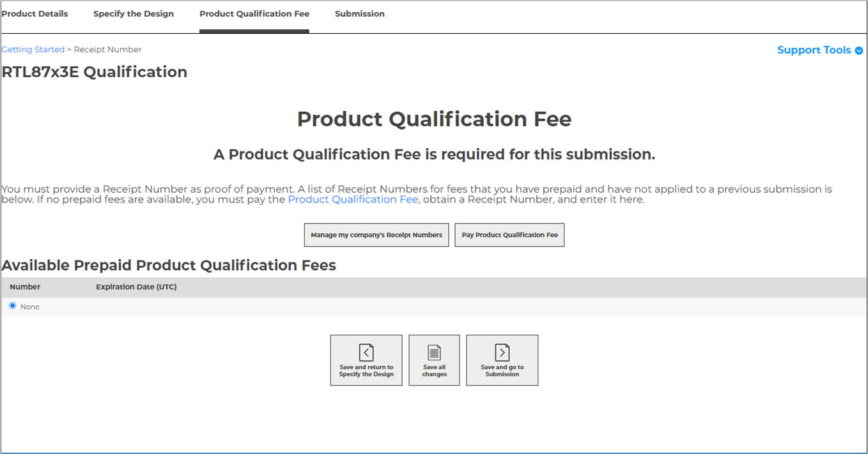The width and height of the screenshot is (868, 454).
Task: Click Manage my company's Receipt Numbers button
Action: pos(376,235)
